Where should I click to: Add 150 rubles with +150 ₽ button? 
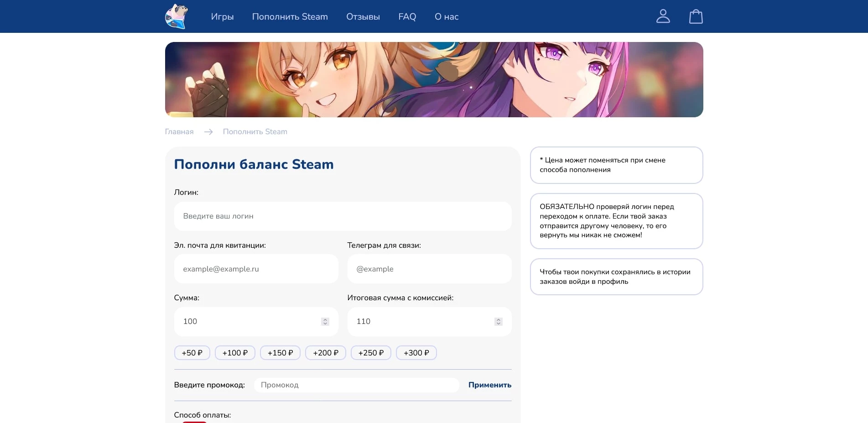(x=280, y=353)
